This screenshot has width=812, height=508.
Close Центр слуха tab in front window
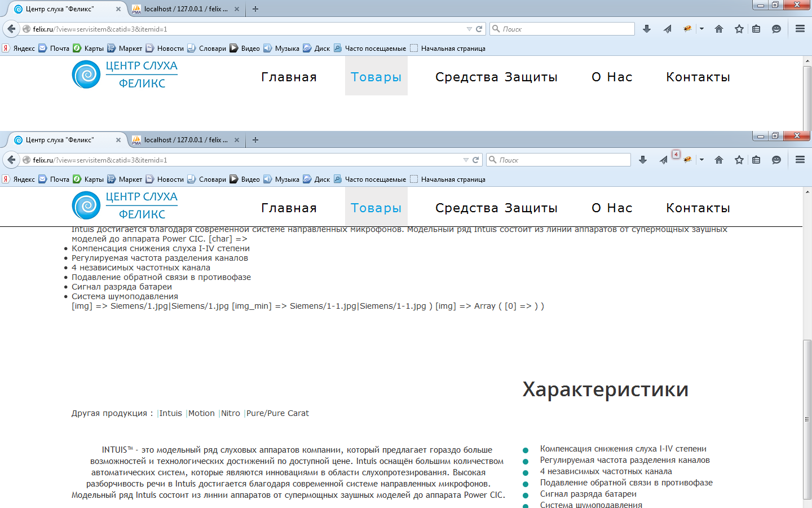click(118, 140)
